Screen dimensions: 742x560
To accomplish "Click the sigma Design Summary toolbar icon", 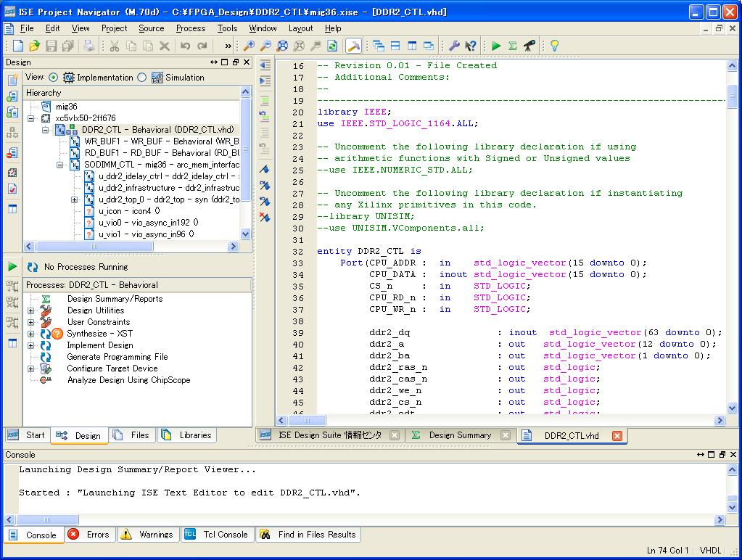I will click(x=513, y=46).
